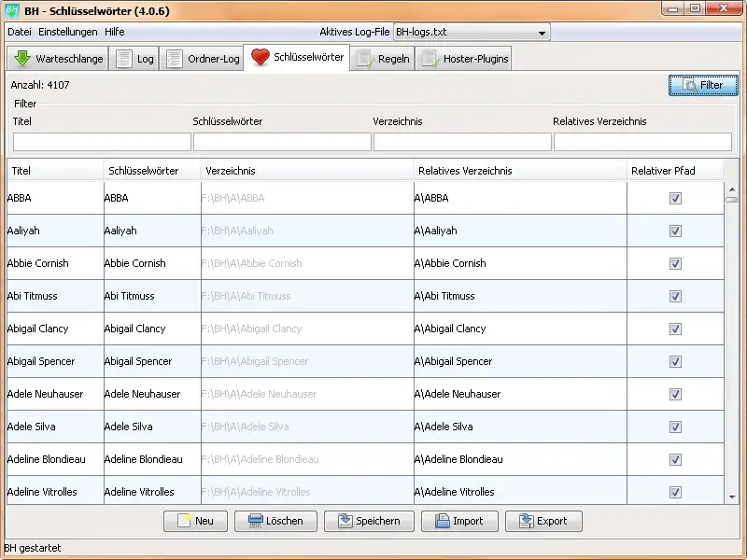This screenshot has height=560, width=747.
Task: Switch to the Log tab
Action: click(x=134, y=59)
